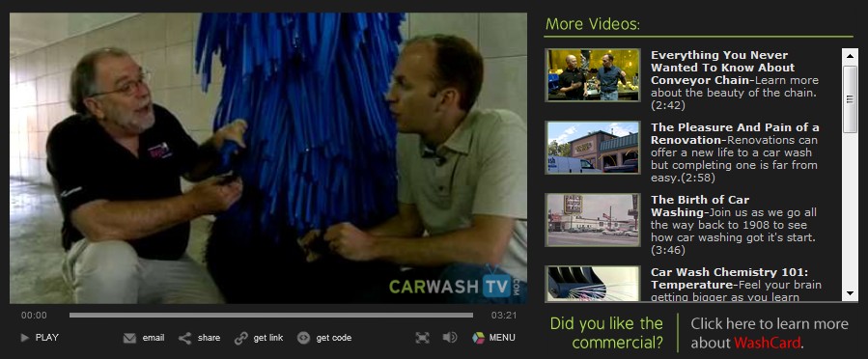Click the scroll down arrow of video list
This screenshot has width=868, height=359.
click(x=850, y=293)
